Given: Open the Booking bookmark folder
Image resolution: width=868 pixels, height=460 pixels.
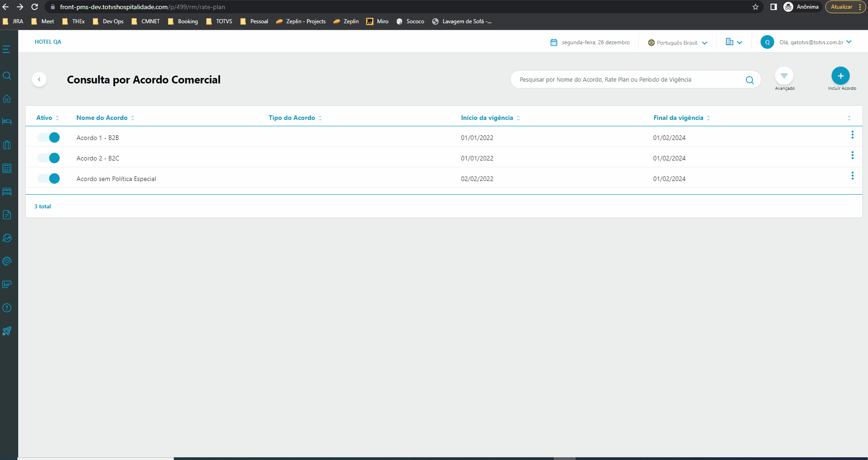Looking at the screenshot, I should [x=183, y=21].
